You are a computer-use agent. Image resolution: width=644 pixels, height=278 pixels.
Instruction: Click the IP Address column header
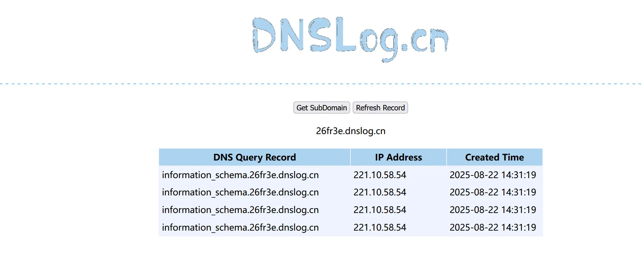tap(398, 157)
